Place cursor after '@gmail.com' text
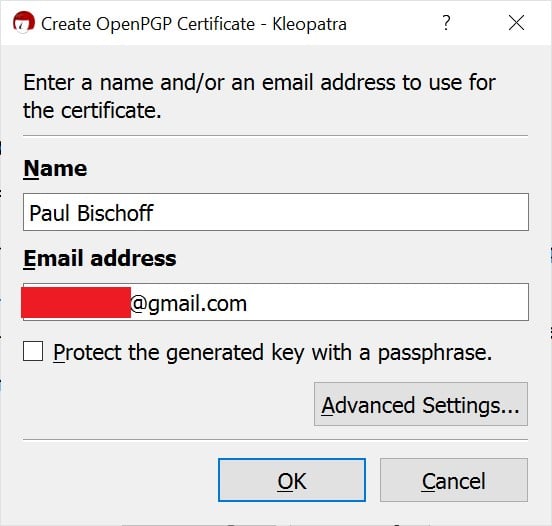This screenshot has width=552, height=526. click(x=248, y=303)
